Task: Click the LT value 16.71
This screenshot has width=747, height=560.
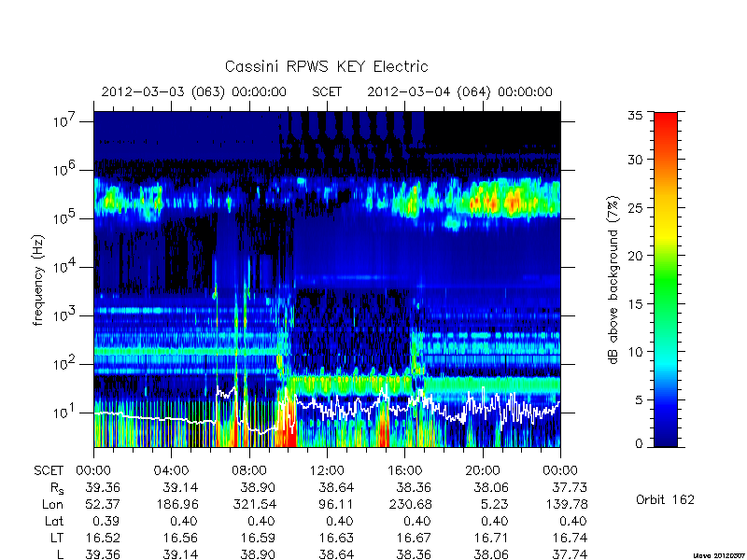Action: click(x=492, y=538)
